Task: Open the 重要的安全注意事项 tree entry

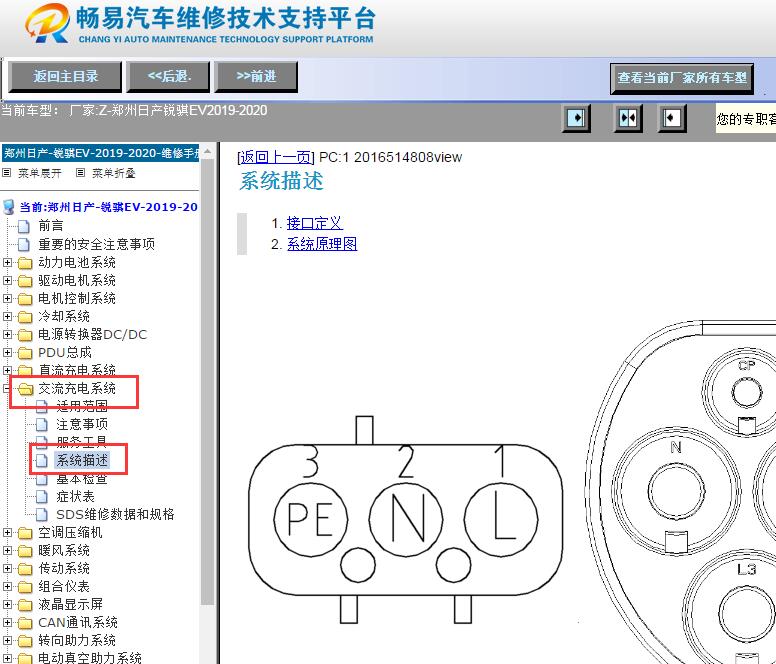Action: tap(97, 244)
